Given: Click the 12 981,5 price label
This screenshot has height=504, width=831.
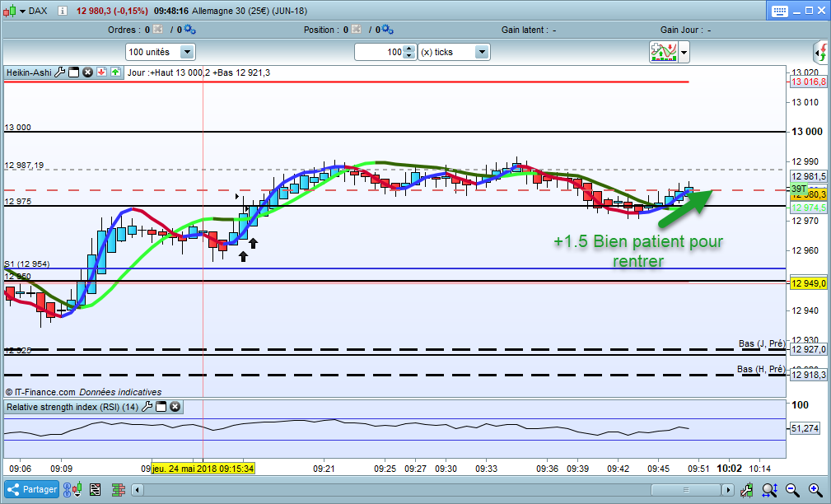Looking at the screenshot, I should pyautogui.click(x=808, y=176).
